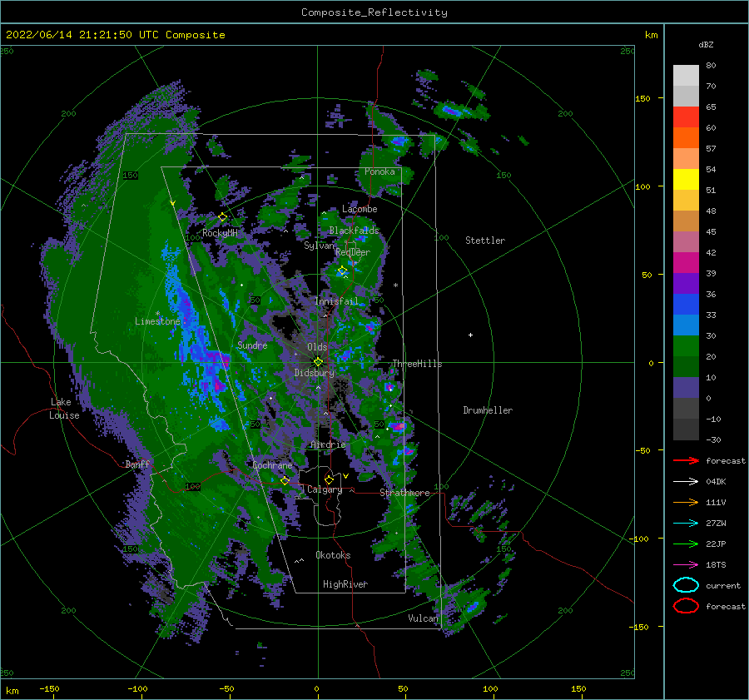Click the Calgary city label
Screen dimensions: 749x700
[325, 489]
